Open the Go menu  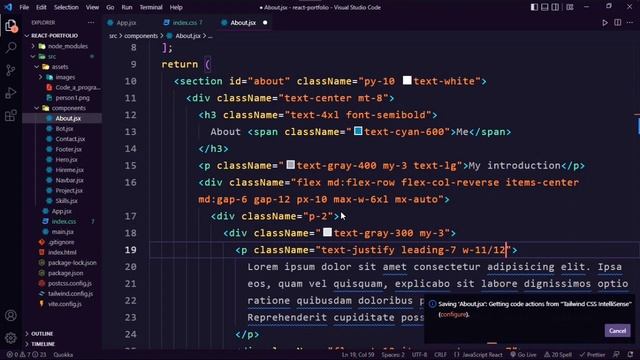tap(110, 7)
